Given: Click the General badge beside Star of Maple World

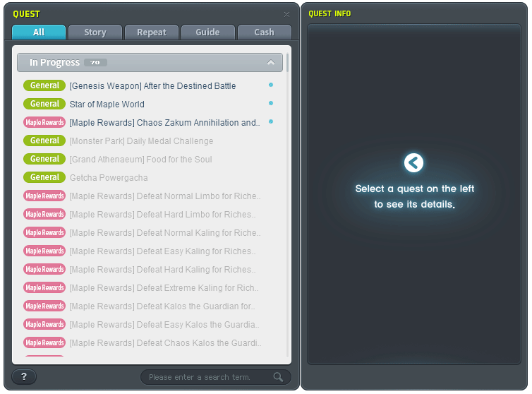Looking at the screenshot, I should [44, 104].
